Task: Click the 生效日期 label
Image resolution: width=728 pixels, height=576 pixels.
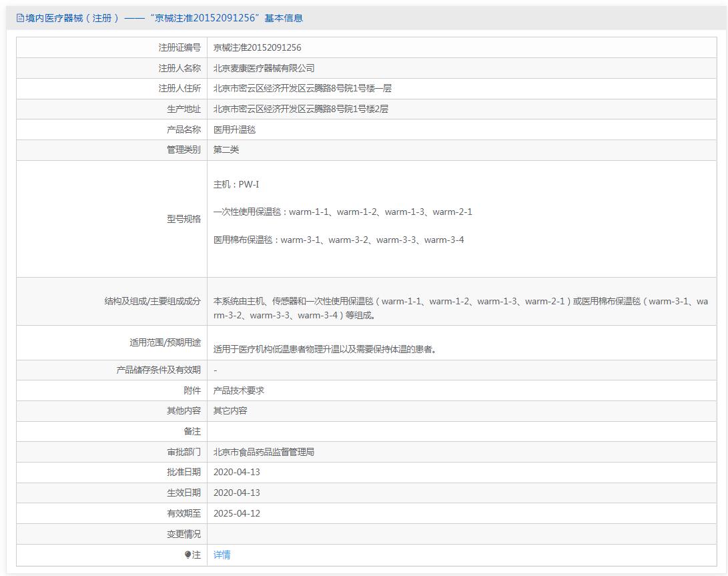Action: click(184, 493)
